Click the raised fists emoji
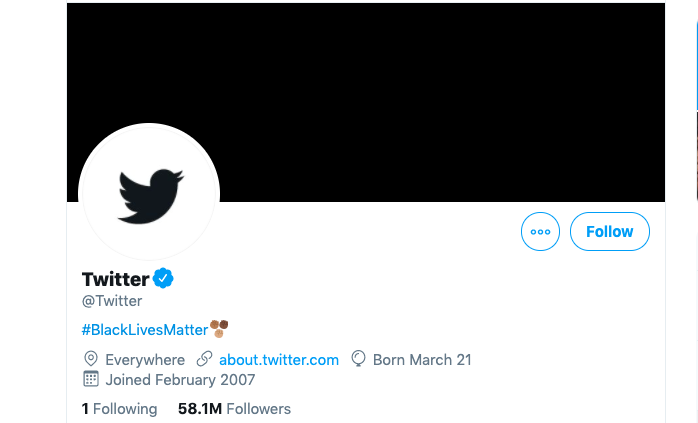The width and height of the screenshot is (698, 423). point(219,329)
